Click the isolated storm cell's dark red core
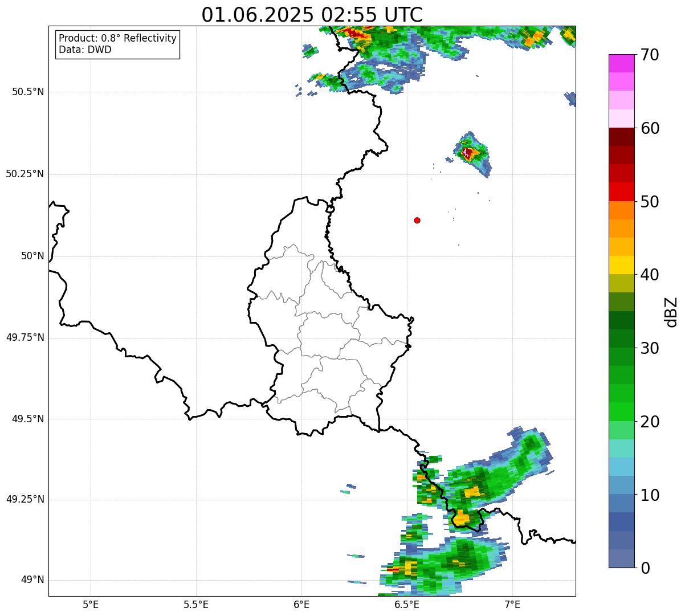Image resolution: width=685 pixels, height=616 pixels. click(468, 153)
